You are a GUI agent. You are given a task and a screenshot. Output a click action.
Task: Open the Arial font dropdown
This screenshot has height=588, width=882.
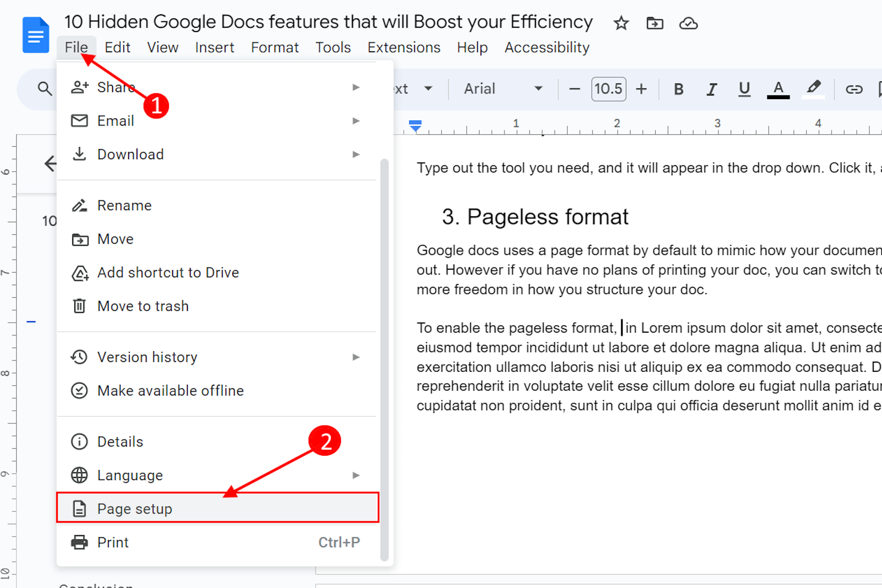point(503,89)
